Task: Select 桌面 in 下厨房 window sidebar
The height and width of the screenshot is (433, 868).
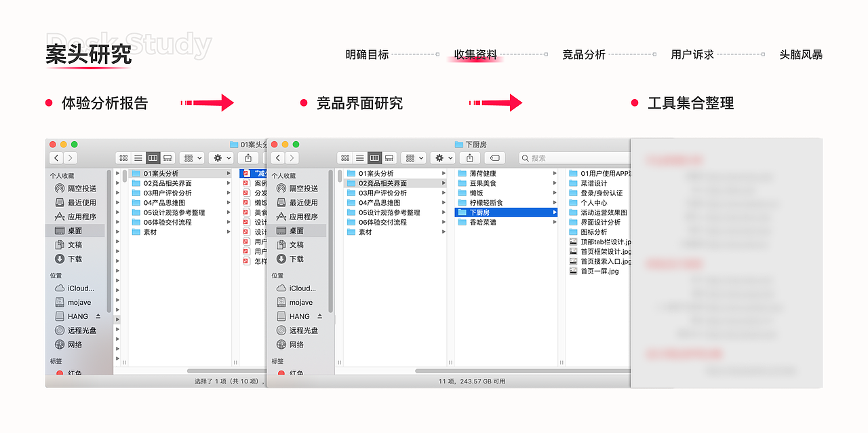Action: click(298, 231)
